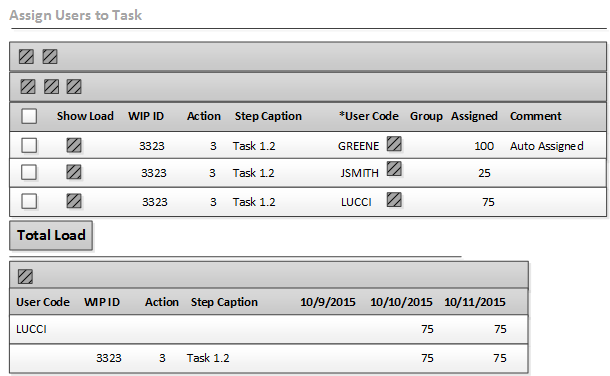The image size is (610, 376).
Task: Check the LUCCI assignment row checkbox
Action: (x=29, y=201)
